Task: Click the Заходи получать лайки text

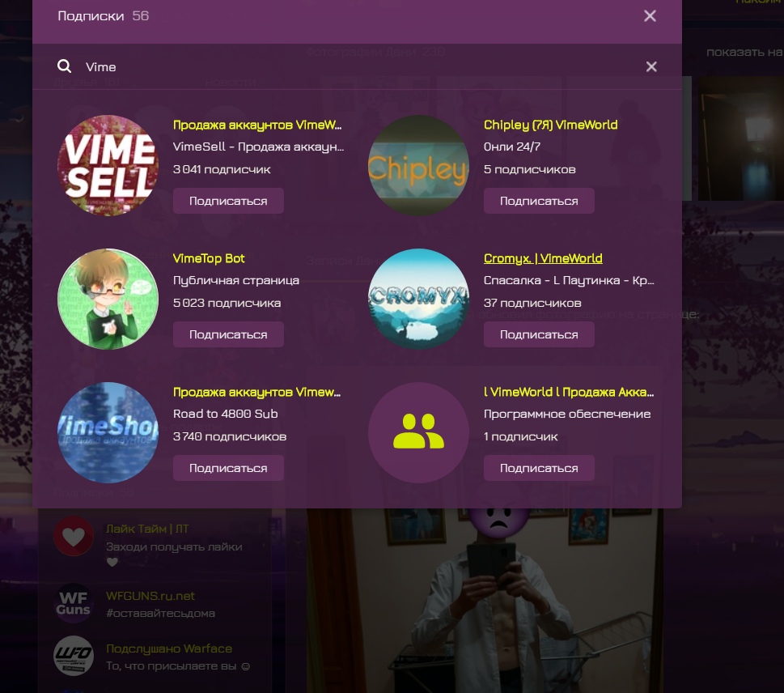Action: (174, 547)
